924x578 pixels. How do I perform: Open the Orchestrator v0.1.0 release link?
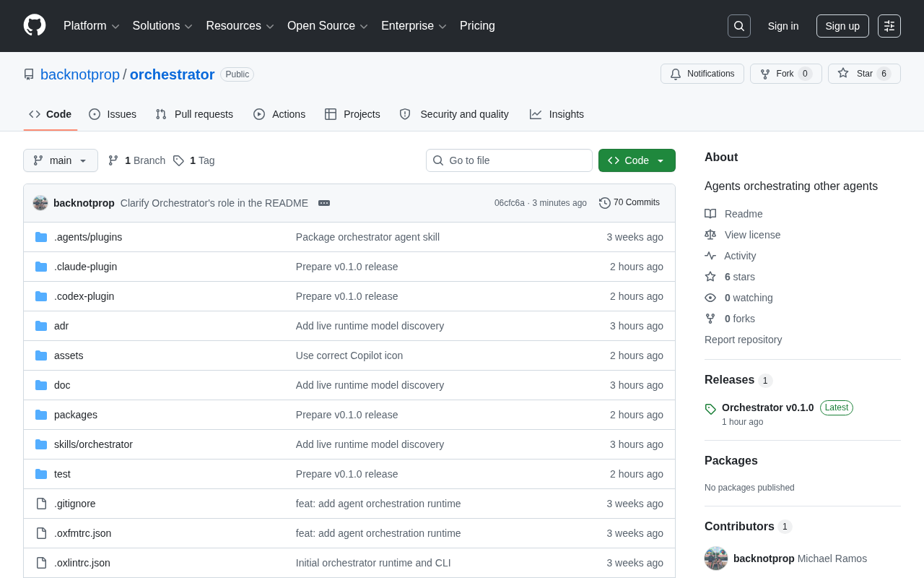coord(767,407)
